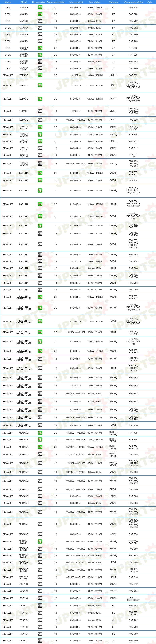Click diesel ON icon in Scenic F9Q J 803 row

40,598
